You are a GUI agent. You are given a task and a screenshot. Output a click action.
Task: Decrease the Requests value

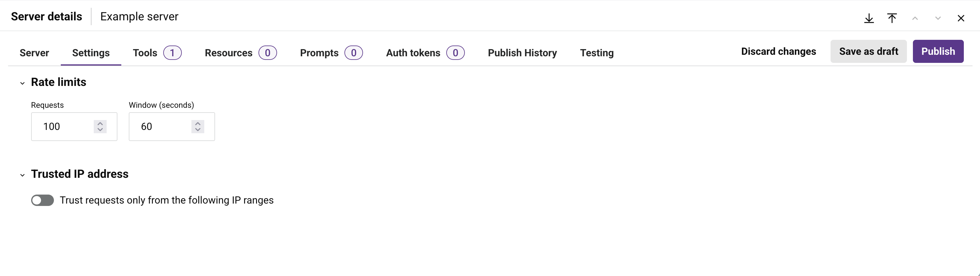click(100, 130)
